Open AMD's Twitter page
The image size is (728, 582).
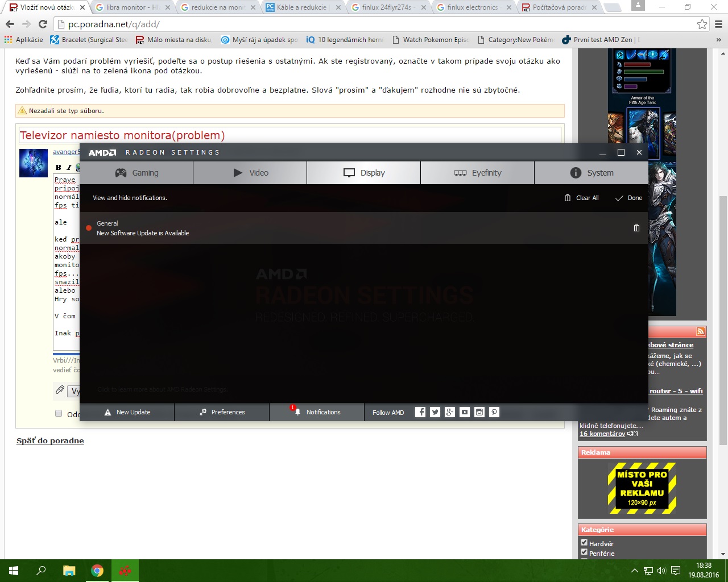[x=435, y=412]
